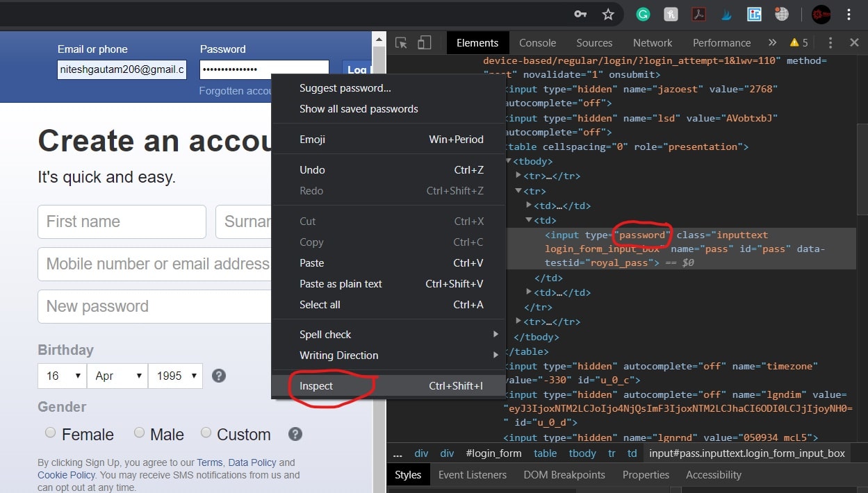Expand the tbody node
This screenshot has width=868, height=493.
pos(509,162)
